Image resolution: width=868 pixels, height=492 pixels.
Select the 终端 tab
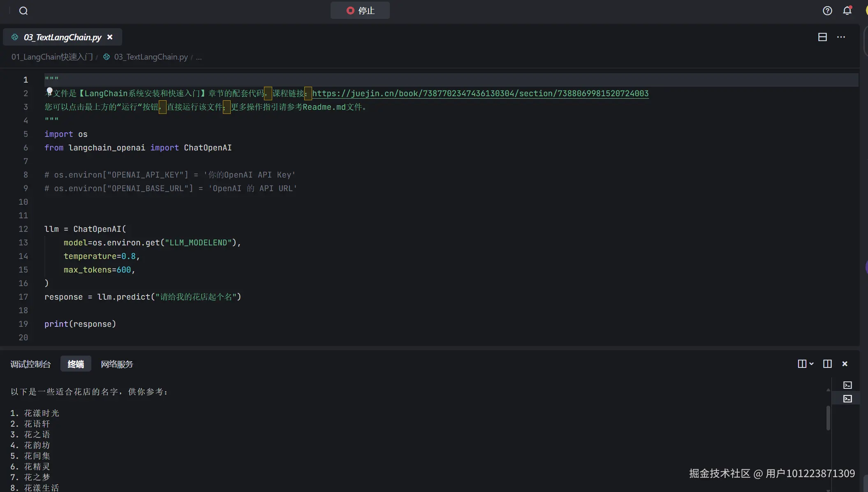pos(76,364)
